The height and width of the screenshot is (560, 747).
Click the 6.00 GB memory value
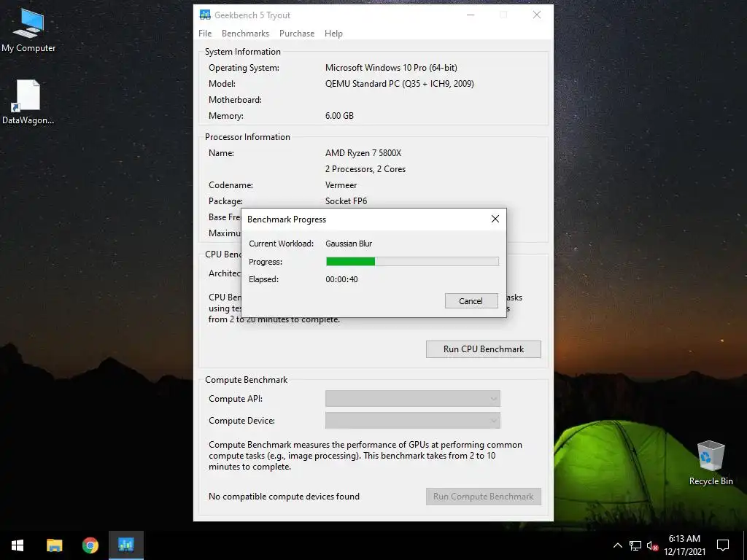point(339,116)
